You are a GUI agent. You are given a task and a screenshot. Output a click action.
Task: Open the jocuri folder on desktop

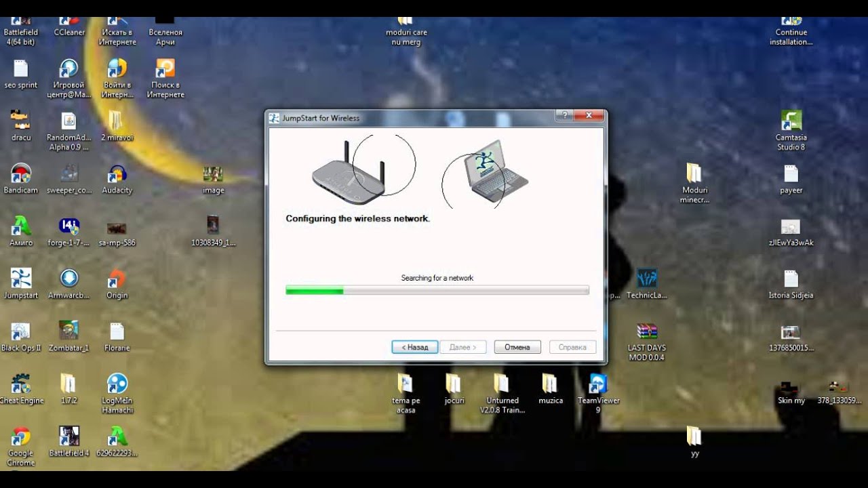point(454,389)
